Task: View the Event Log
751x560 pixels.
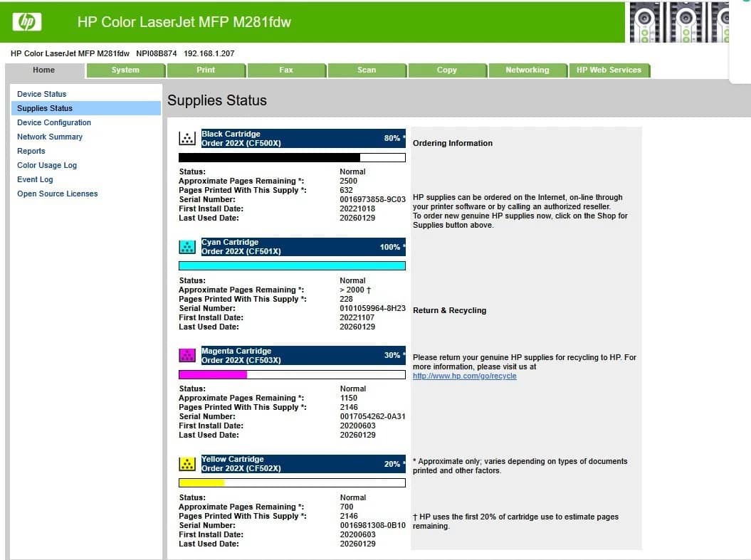Action: click(35, 179)
